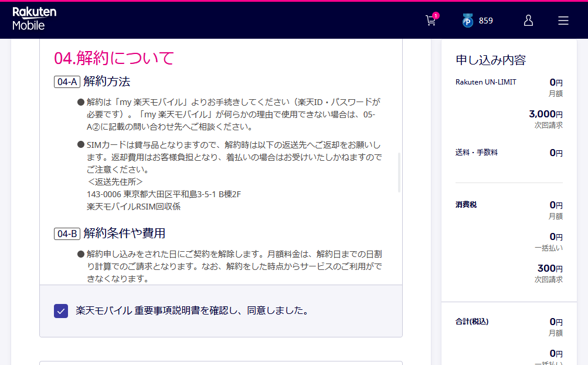Click the cart notification badge
Screen dimensions: 588x365
coord(436,15)
